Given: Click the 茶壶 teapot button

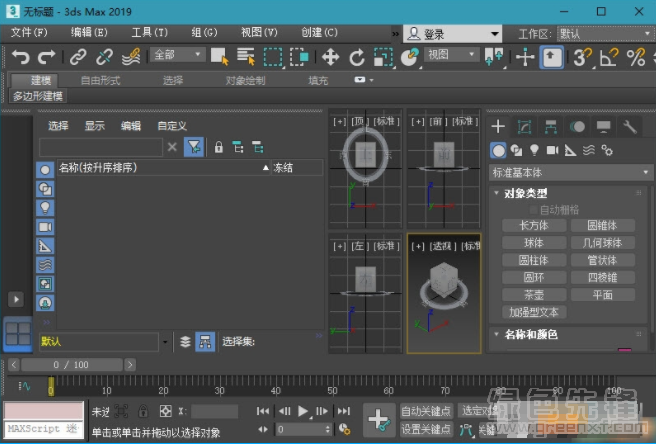Looking at the screenshot, I should coord(534,295).
